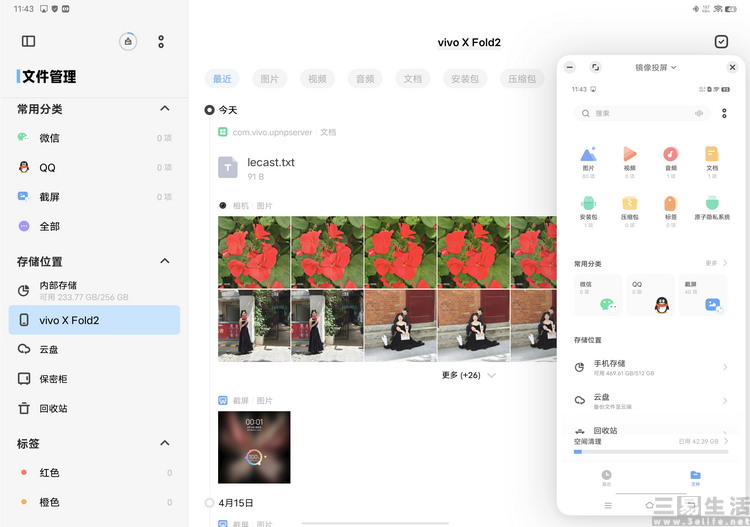
Task: Click the mirror window rotate icon
Action: [x=595, y=67]
